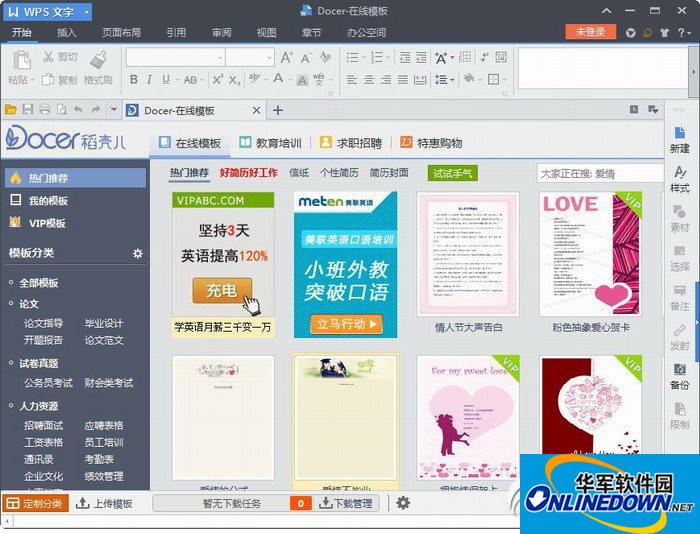Switch to the 插入 ribbon tab
The height and width of the screenshot is (534, 700).
pos(67,32)
